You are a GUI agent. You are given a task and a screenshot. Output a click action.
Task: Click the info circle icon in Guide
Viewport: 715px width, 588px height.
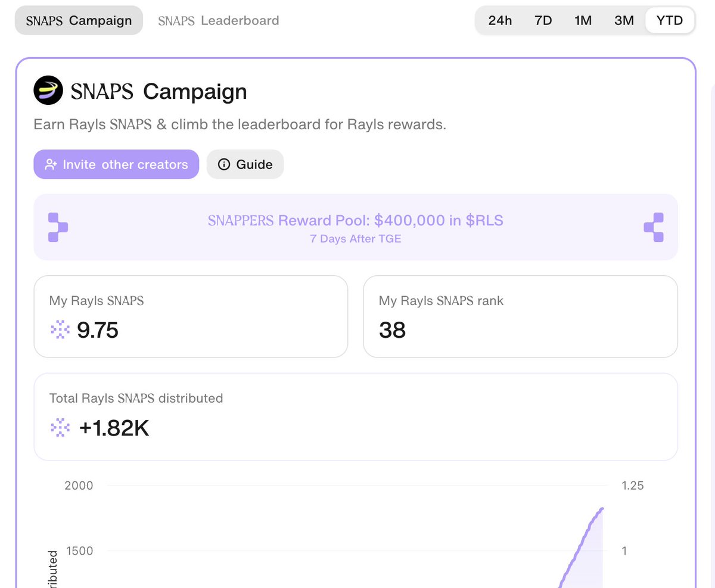coord(224,164)
